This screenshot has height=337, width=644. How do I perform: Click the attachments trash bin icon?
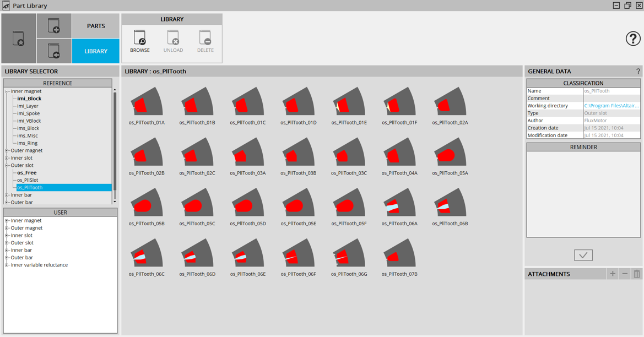(x=637, y=274)
